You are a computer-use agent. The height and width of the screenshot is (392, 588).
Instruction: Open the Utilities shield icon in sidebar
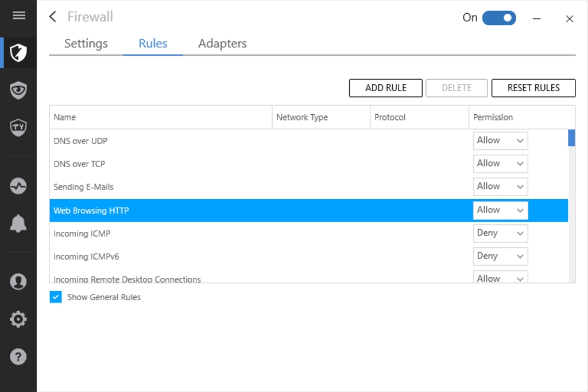tap(19, 127)
